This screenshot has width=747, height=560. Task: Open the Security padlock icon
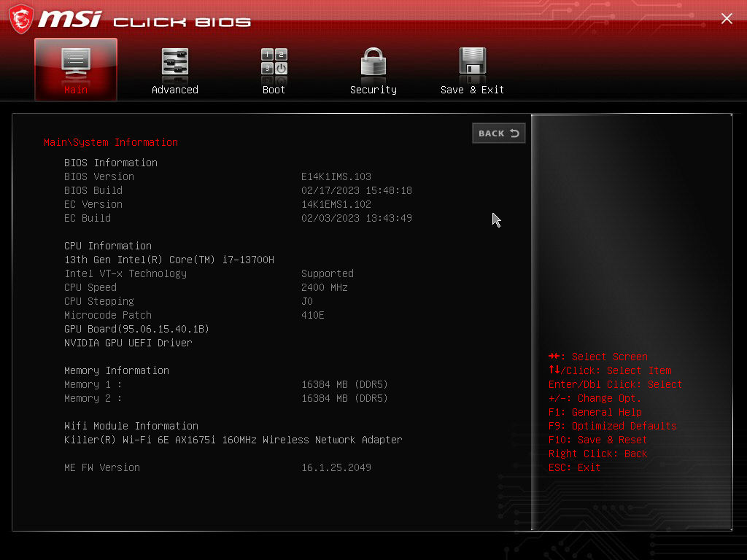(373, 62)
